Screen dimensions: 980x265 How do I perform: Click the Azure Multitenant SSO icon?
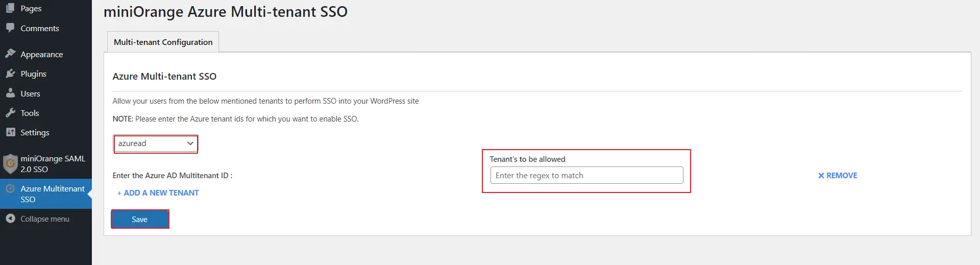click(10, 188)
